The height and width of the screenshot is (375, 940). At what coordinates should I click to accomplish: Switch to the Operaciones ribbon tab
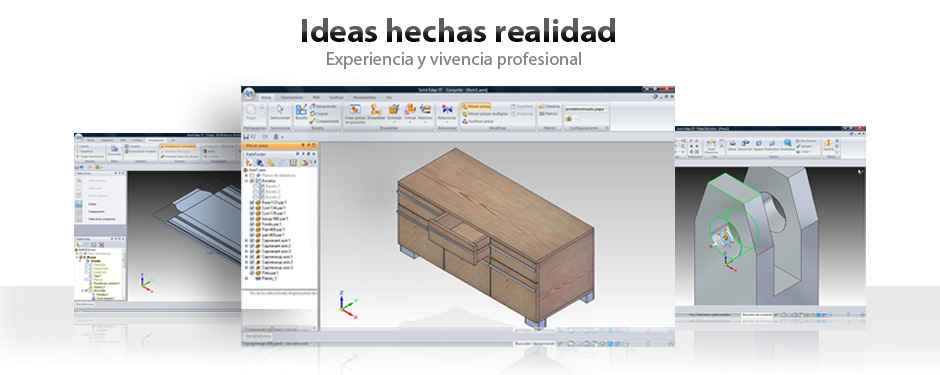(292, 97)
